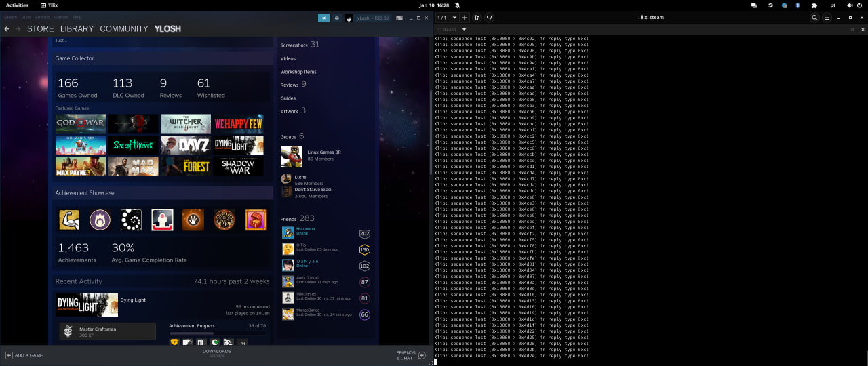Click Tilix add terminal right button

[477, 18]
